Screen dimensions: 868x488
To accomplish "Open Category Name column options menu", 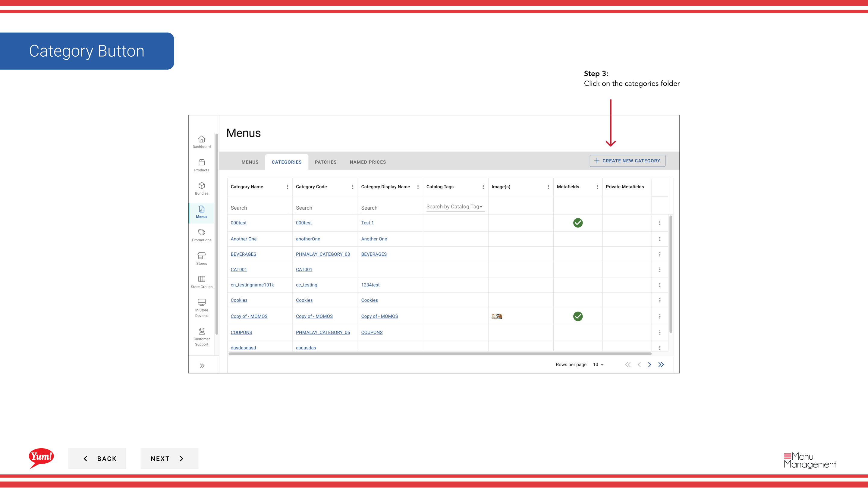I will pos(288,186).
